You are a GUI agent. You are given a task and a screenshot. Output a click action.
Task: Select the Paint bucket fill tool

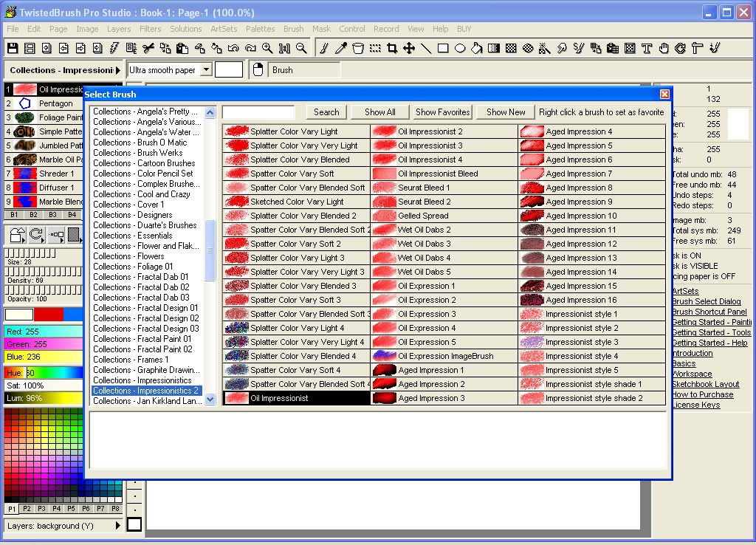[477, 48]
